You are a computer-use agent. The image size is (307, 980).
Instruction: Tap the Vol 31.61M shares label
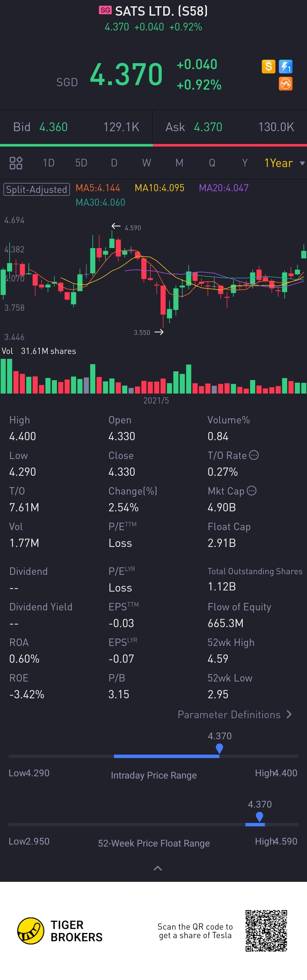tap(39, 351)
